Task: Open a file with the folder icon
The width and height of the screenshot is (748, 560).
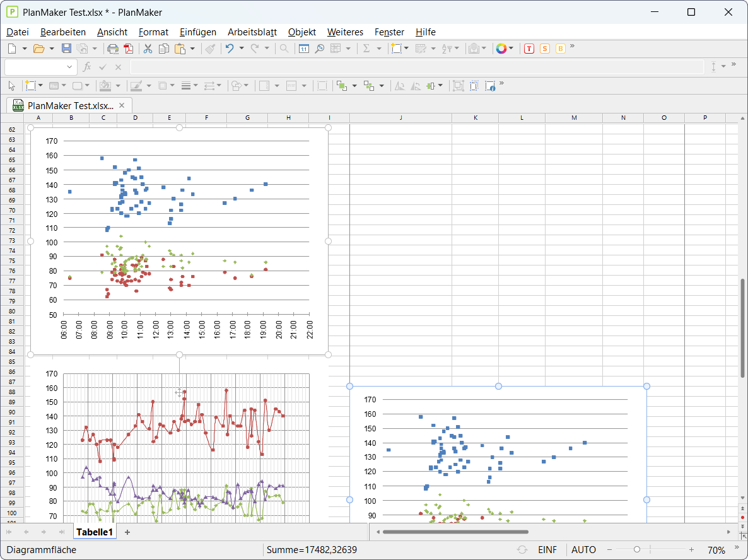Action: [x=38, y=49]
